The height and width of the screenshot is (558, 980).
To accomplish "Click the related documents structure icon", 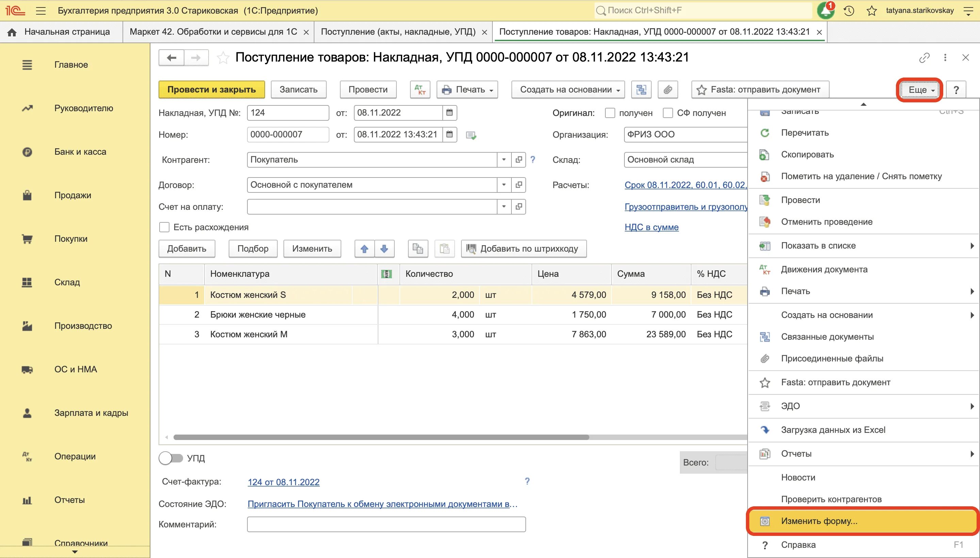I will coord(641,90).
